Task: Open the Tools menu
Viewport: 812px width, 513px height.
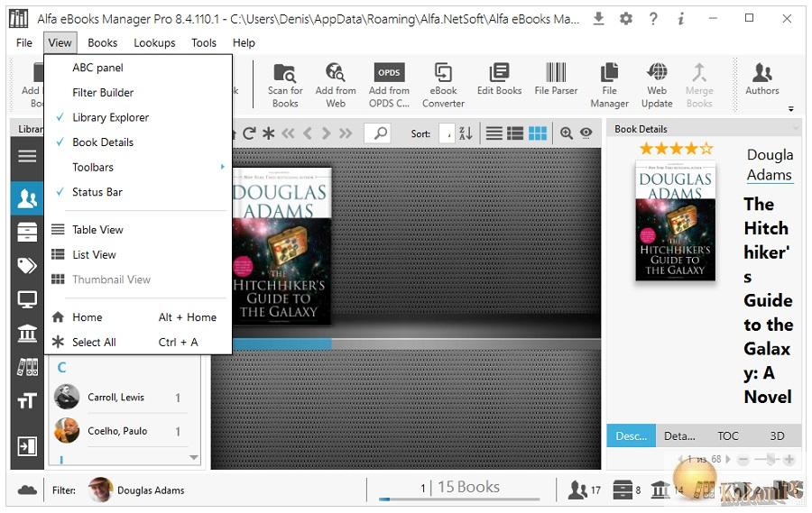Action: tap(204, 43)
